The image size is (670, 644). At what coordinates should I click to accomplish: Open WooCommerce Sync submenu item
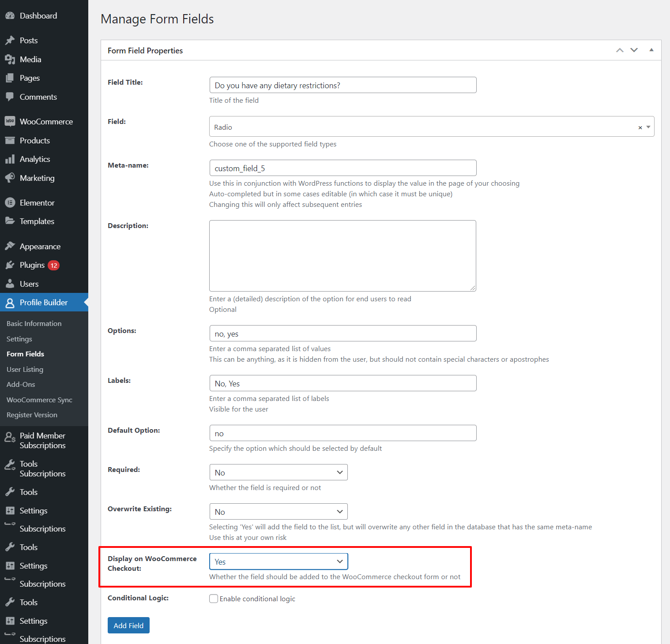(39, 400)
